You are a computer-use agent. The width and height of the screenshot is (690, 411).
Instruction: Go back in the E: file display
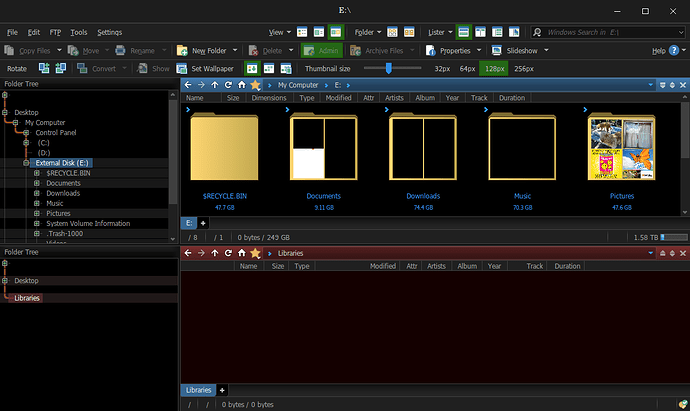point(188,85)
